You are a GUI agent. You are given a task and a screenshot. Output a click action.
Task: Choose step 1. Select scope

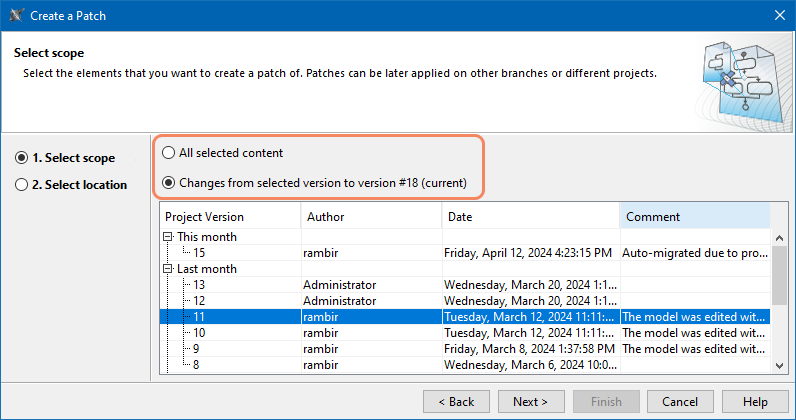pos(21,158)
